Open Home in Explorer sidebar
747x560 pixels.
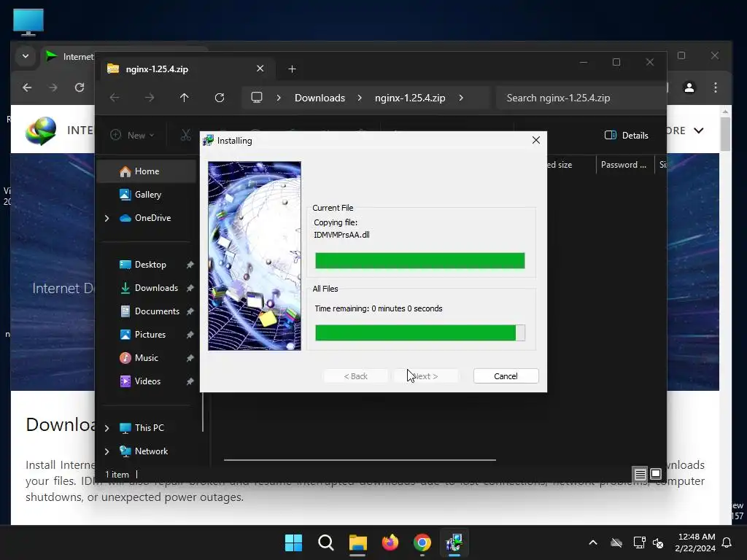pos(146,171)
